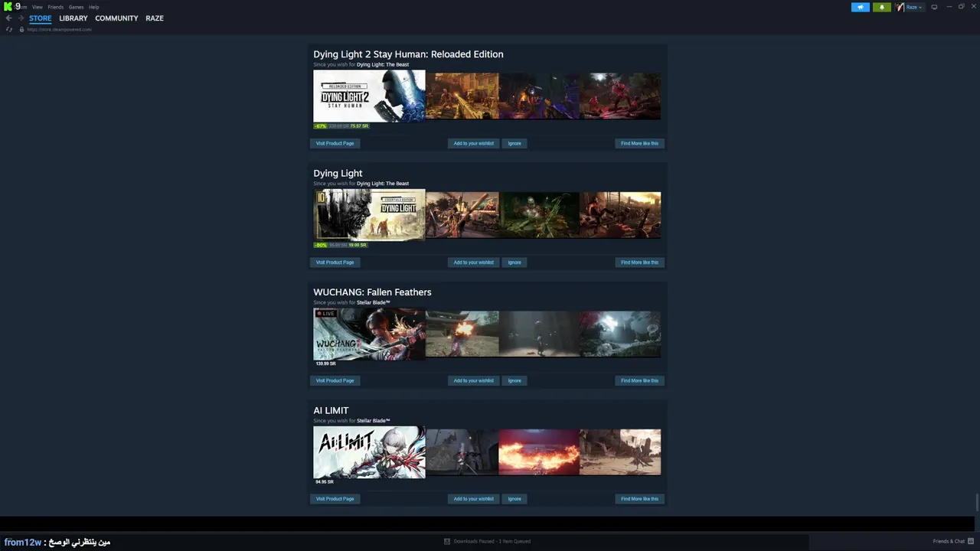980x551 pixels.
Task: Open the RAZE profile tab
Action: 155,18
